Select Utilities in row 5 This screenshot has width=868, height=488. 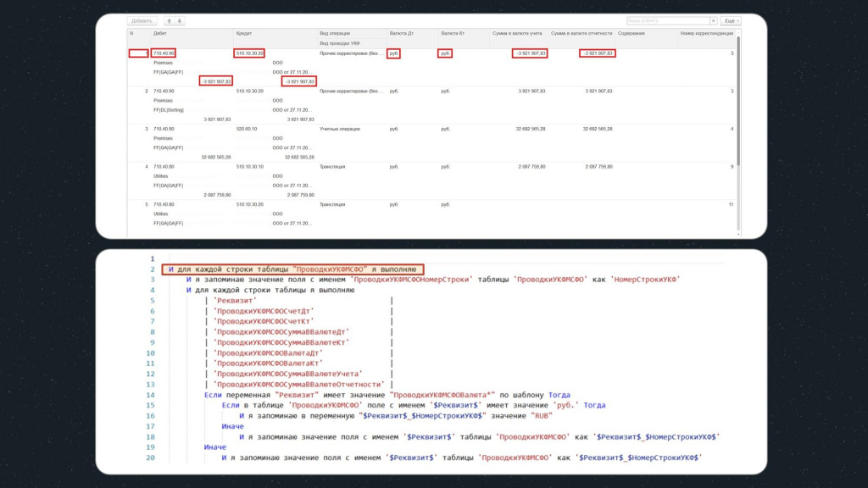pos(160,213)
